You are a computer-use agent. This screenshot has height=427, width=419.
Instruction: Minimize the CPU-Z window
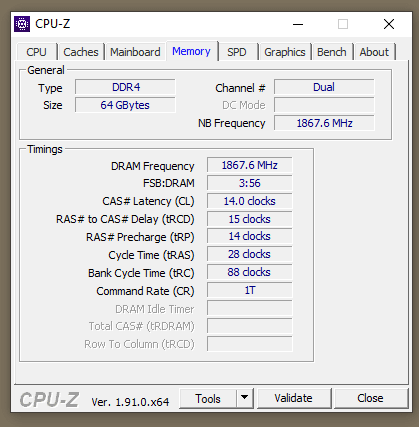[298, 24]
